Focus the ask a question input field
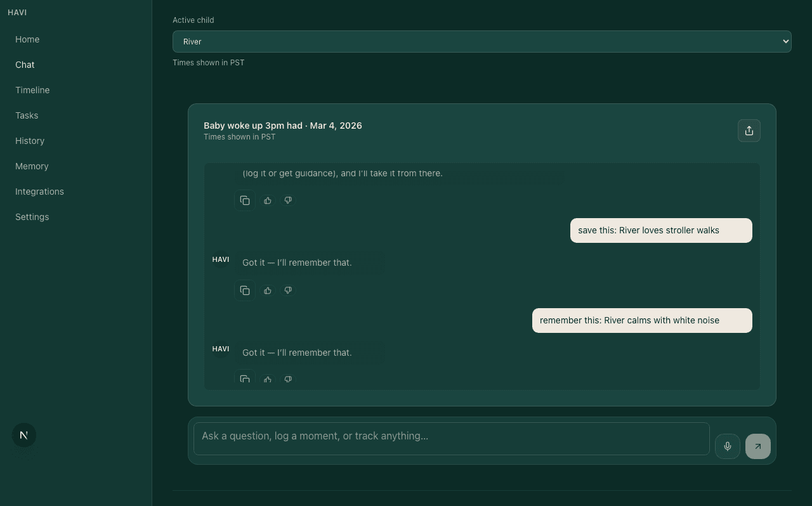This screenshot has height=506, width=812. pyautogui.click(x=452, y=438)
